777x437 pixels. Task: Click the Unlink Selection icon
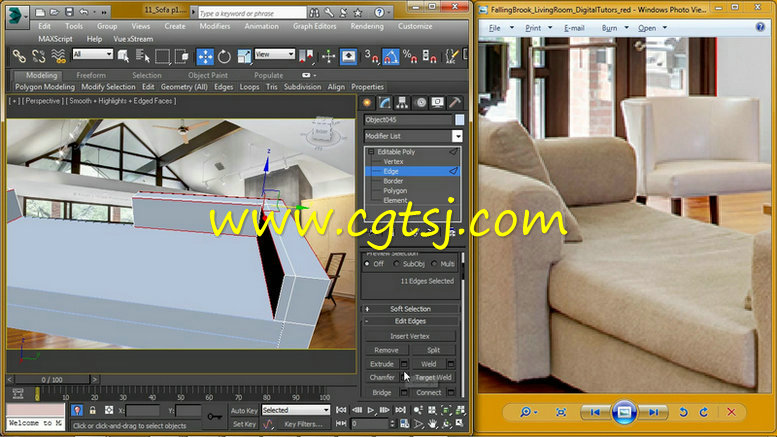point(39,56)
